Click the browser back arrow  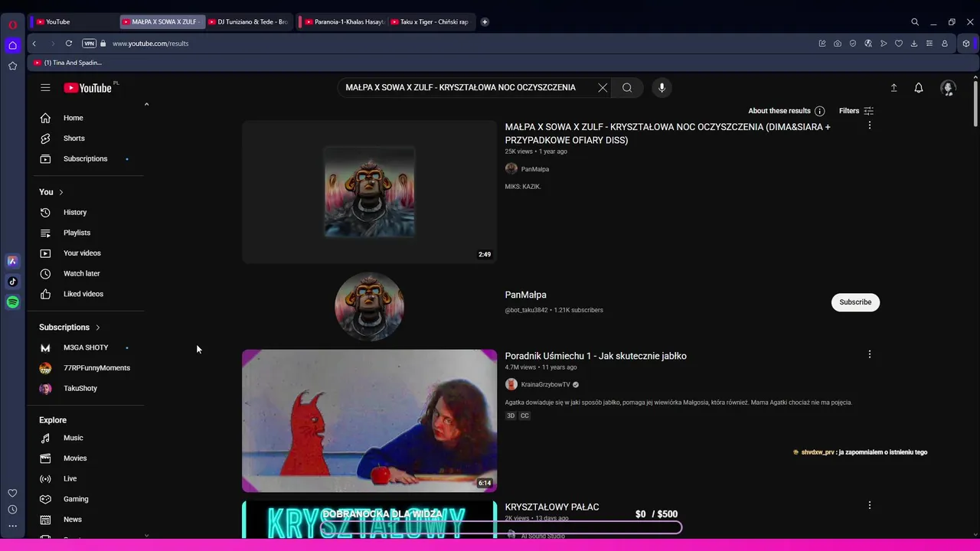tap(34, 44)
